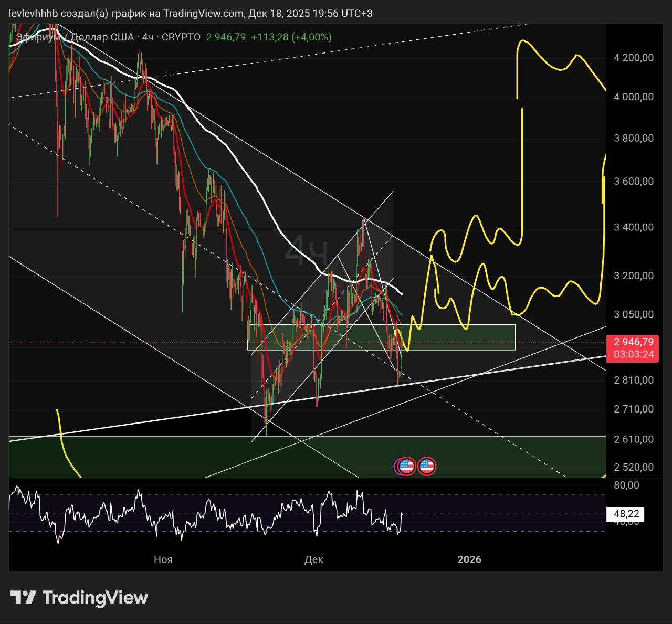The height and width of the screenshot is (624, 672).
Task: Click the 2 710,00 price axis label
Action: tap(634, 409)
